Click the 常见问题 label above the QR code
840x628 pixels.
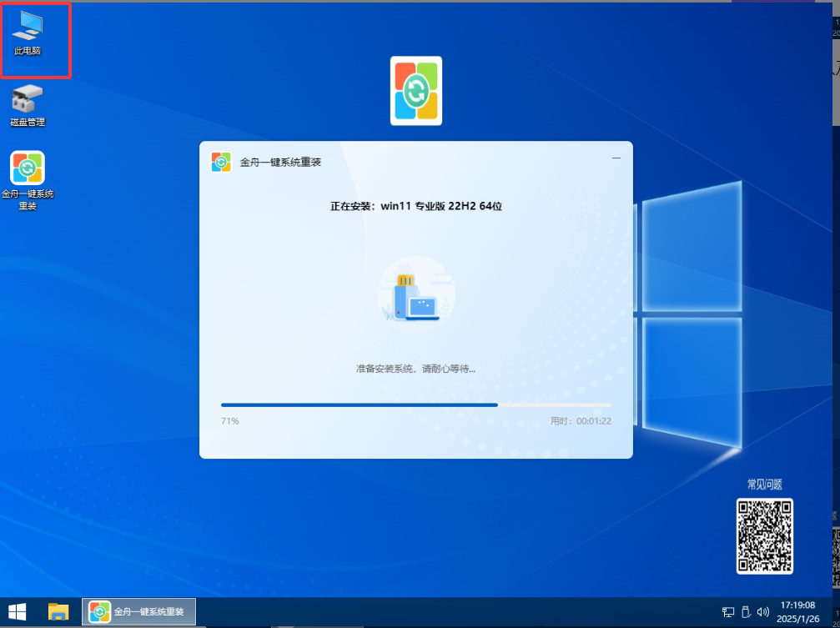pos(764,485)
